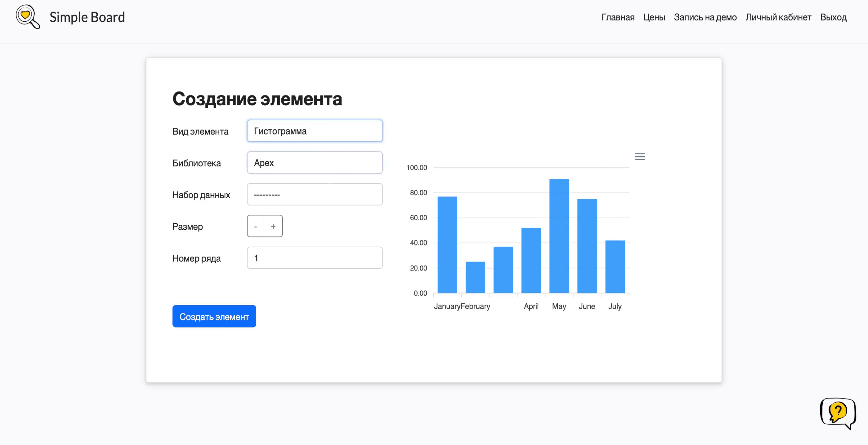Screen dimensions: 868x445
Task: Click the June bar in the chart
Action: click(x=587, y=246)
